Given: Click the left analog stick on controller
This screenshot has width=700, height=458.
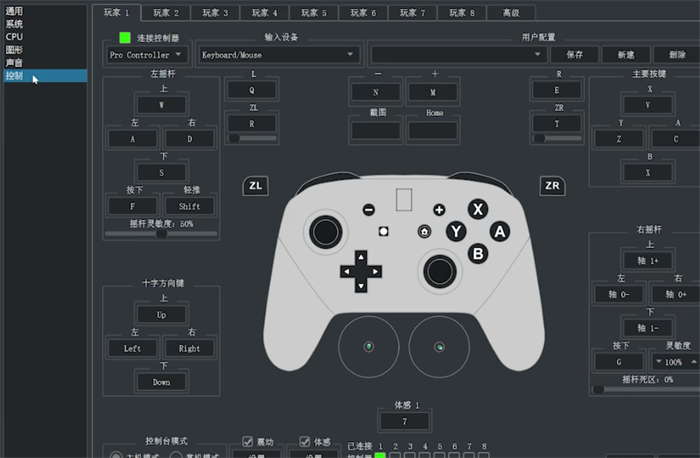Looking at the screenshot, I should (325, 232).
